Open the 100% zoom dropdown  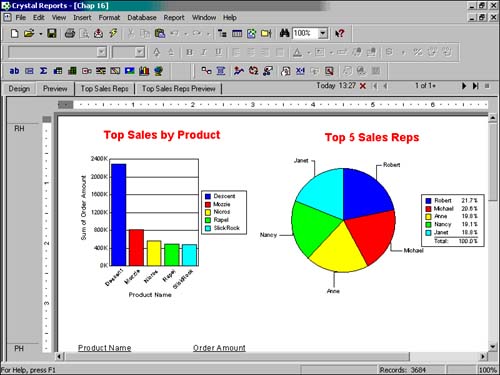[x=322, y=33]
